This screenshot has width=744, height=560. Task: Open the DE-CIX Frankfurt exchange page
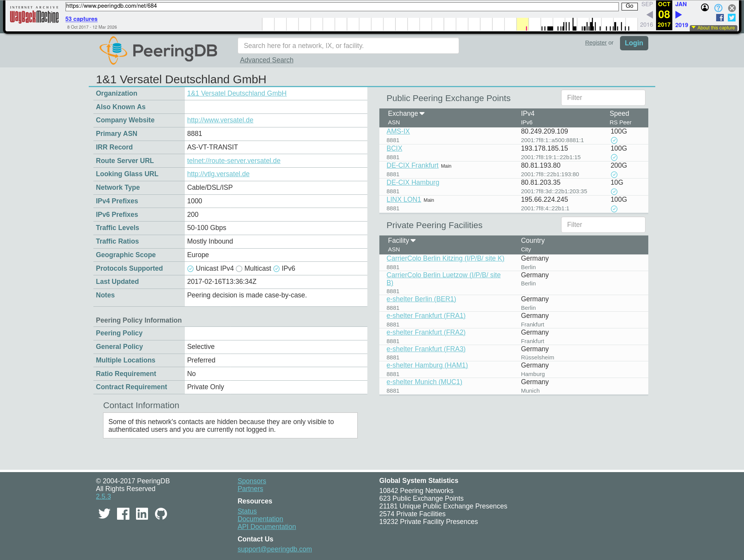pyautogui.click(x=412, y=165)
